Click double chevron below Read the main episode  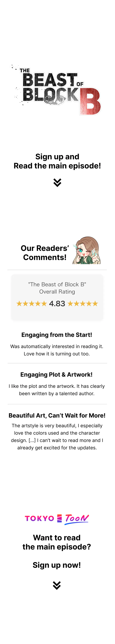[x=57, y=183]
